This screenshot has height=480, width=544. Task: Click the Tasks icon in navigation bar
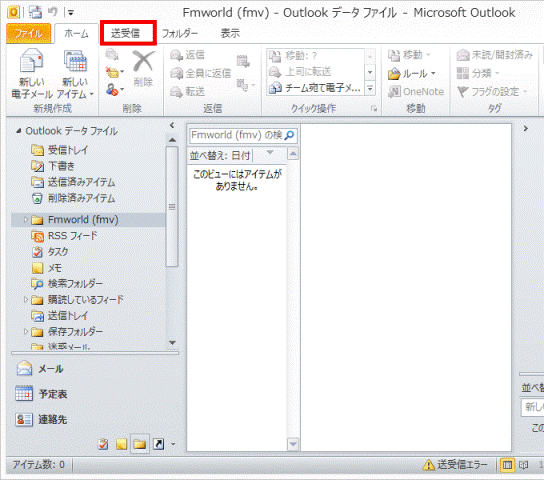[x=103, y=444]
